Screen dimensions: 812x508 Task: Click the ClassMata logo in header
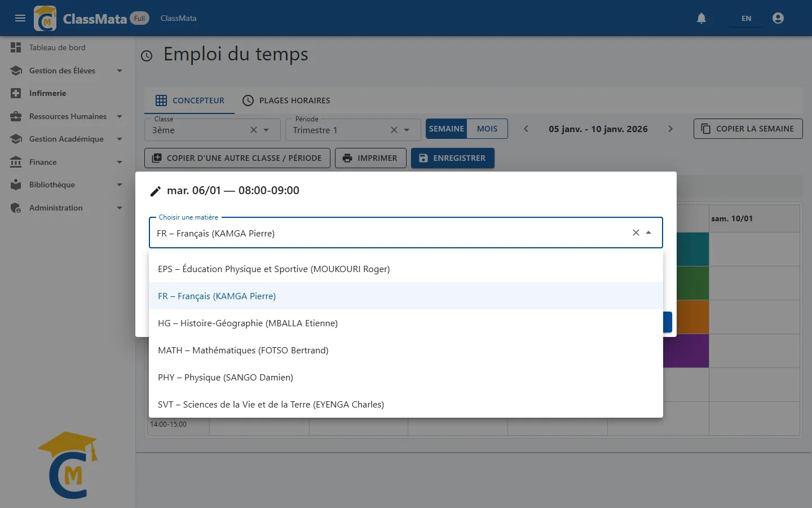[x=45, y=18]
